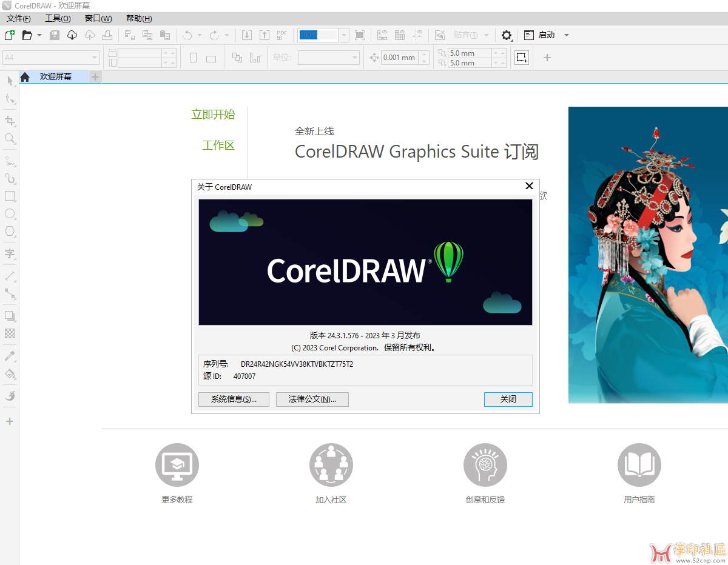This screenshot has width=728, height=565.
Task: Select the Ellipse tool
Action: (10, 213)
